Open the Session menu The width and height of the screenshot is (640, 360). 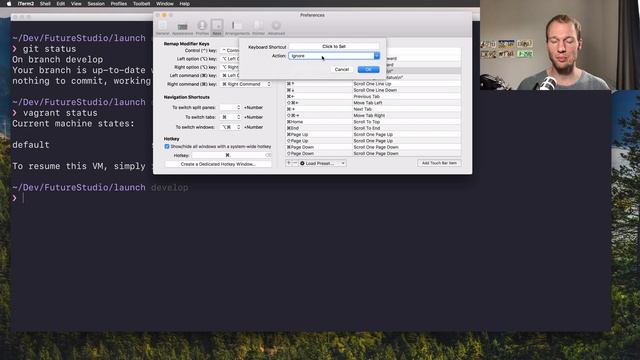[x=96, y=4]
